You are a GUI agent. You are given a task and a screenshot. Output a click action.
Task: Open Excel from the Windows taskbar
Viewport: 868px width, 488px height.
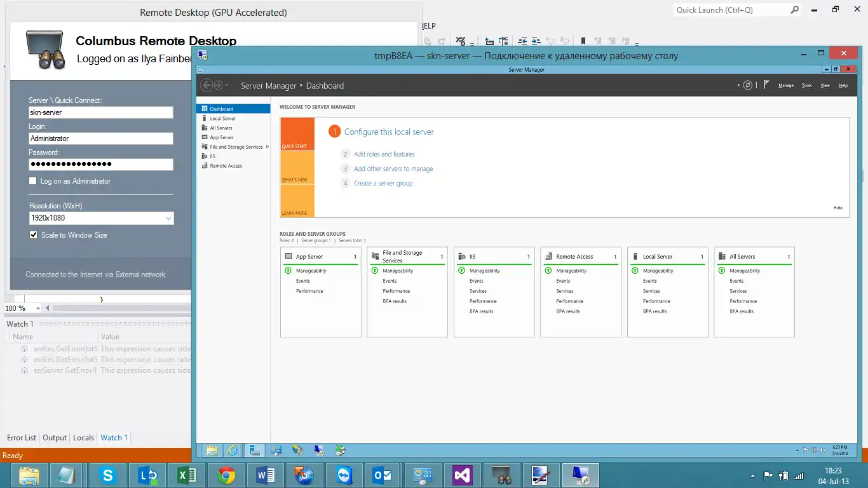187,475
